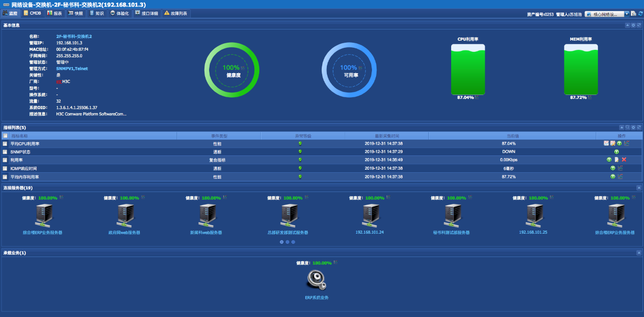Click the refresh icon beside the core network dropdown

[x=640, y=14]
